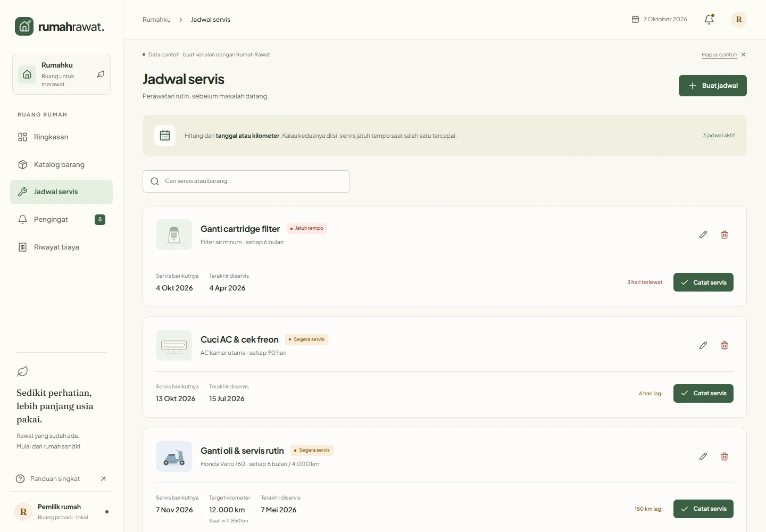Click the Ringkasan grid icon

coord(22,137)
